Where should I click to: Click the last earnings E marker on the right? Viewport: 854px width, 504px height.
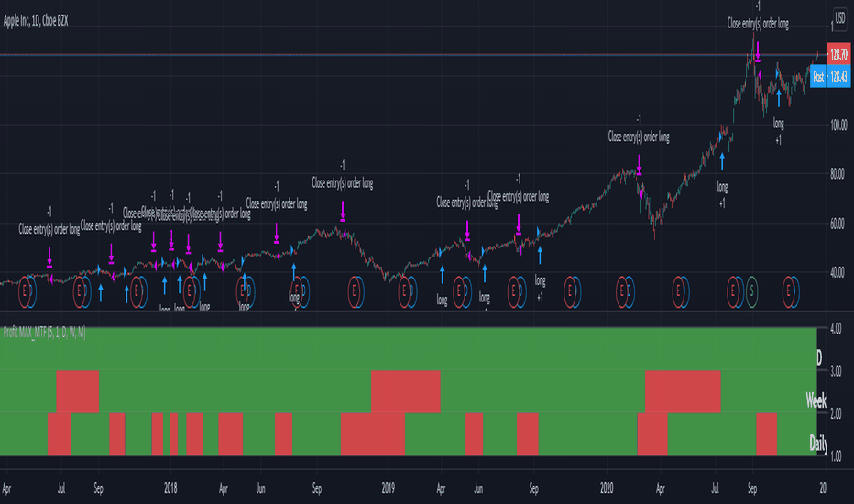click(787, 291)
